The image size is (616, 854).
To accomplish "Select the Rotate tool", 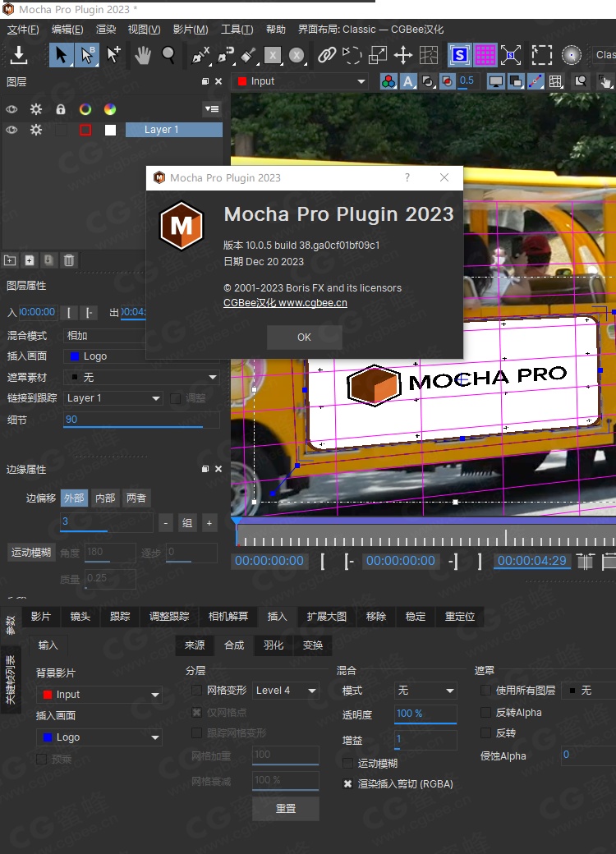I will pos(352,55).
